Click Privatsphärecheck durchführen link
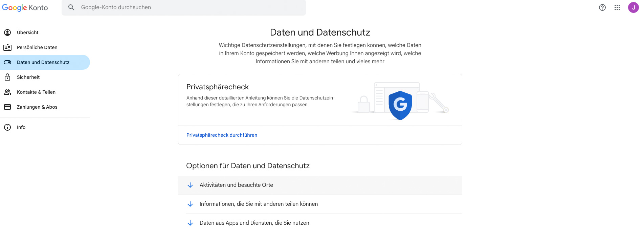The image size is (644, 242). [222, 135]
